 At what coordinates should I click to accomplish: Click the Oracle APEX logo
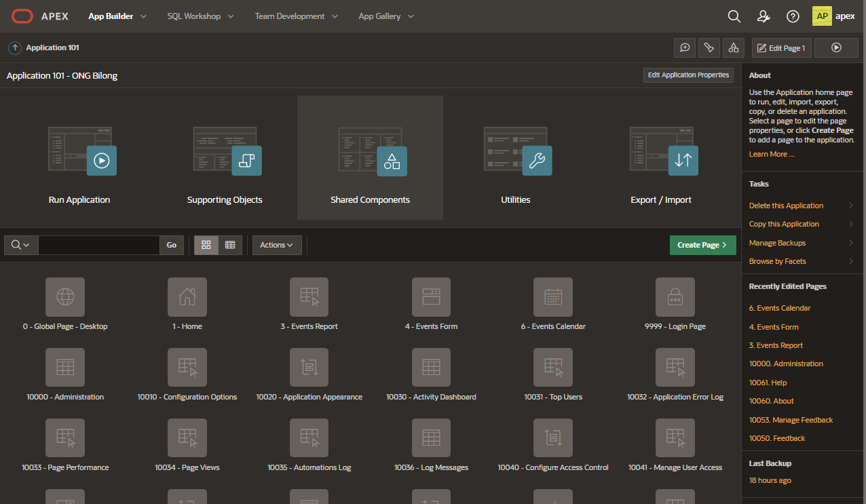coord(40,16)
